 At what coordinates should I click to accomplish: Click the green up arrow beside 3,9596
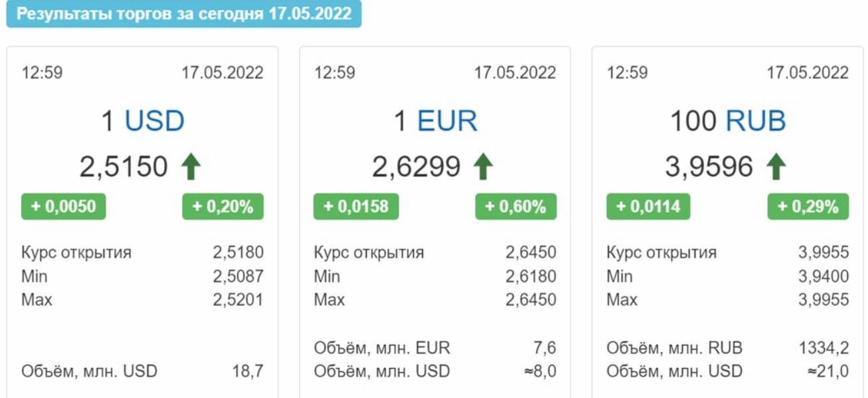776,166
